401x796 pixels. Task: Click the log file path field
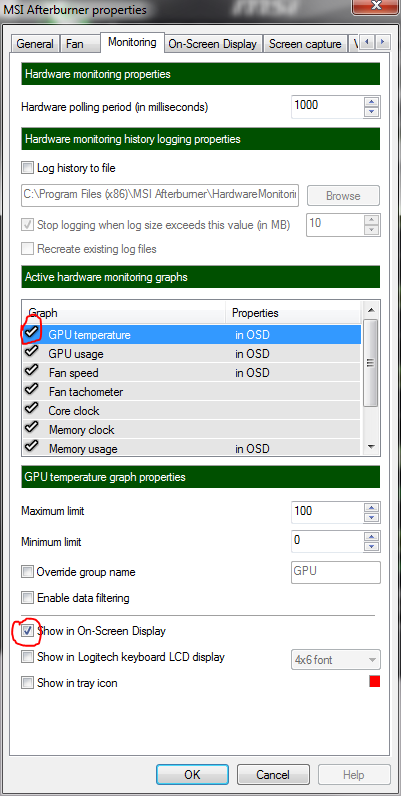point(160,195)
